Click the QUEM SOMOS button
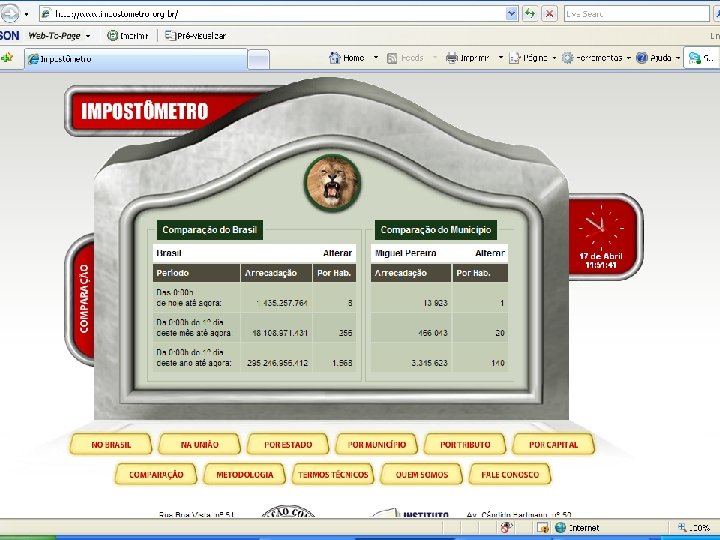 [422, 474]
